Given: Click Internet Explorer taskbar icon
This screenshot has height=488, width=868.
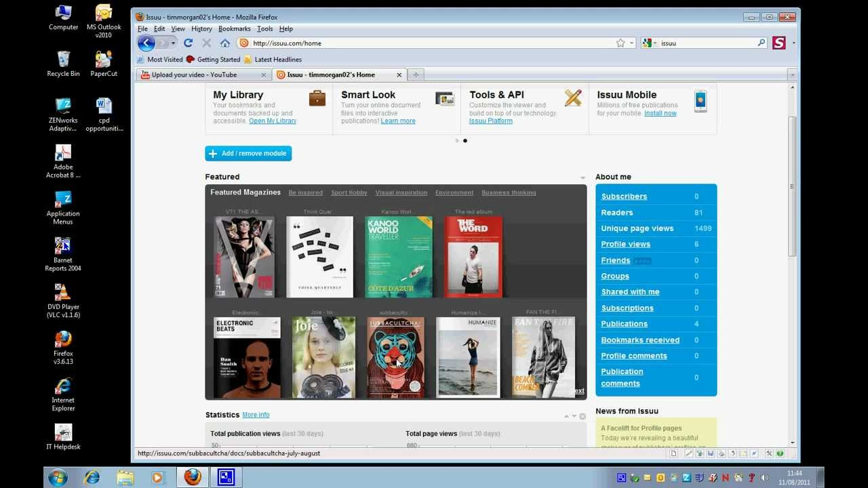Looking at the screenshot, I should pos(92,477).
